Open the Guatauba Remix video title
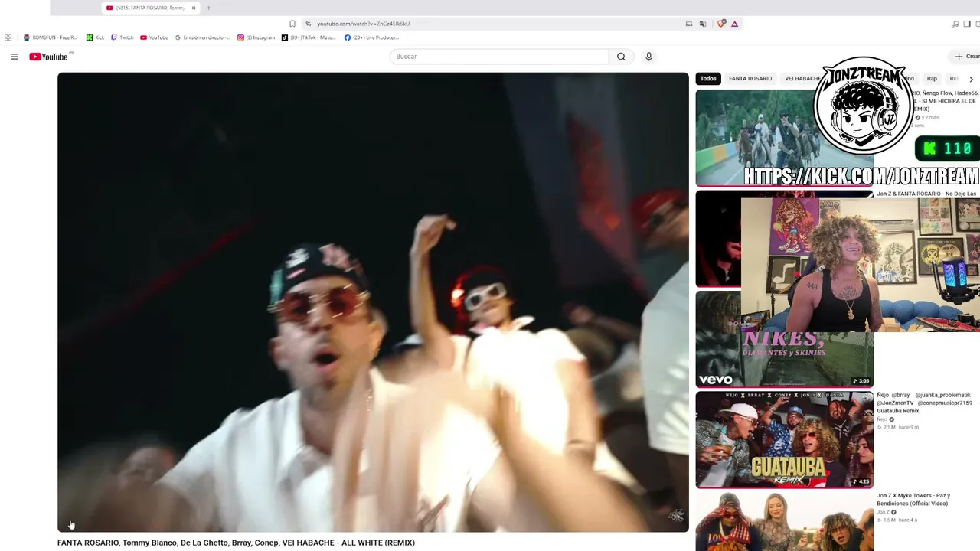This screenshot has height=551, width=980. pos(925,403)
